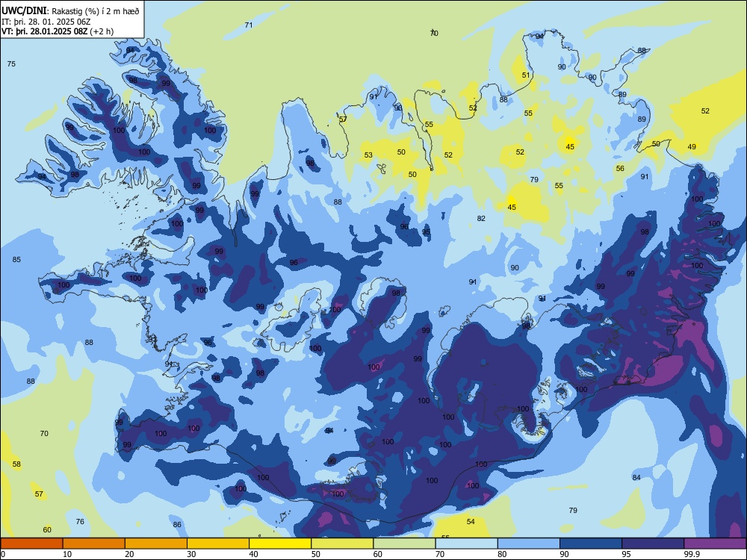Click the map value '85'
The image size is (747, 560).
pyautogui.click(x=16, y=260)
